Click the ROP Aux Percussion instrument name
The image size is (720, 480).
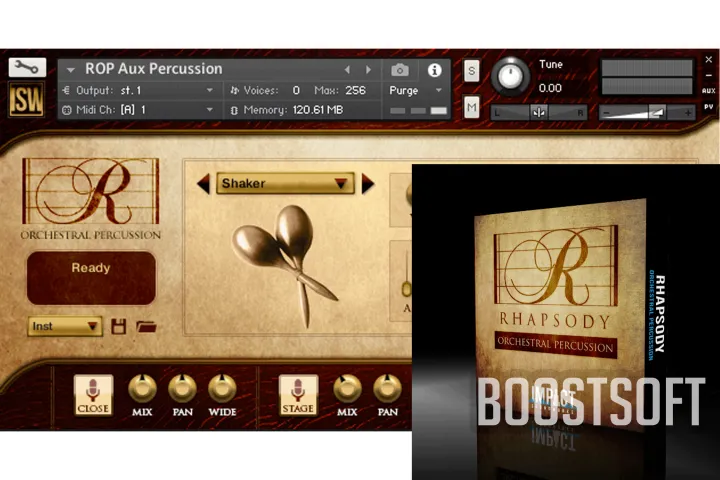click(x=155, y=69)
